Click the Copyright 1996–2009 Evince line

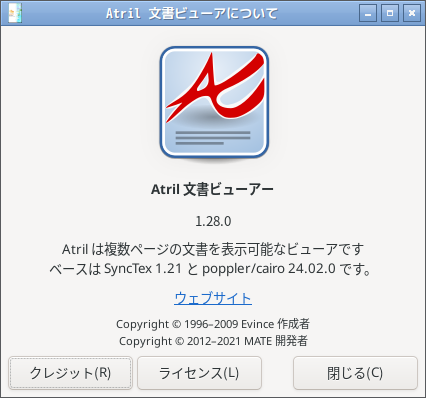click(213, 324)
